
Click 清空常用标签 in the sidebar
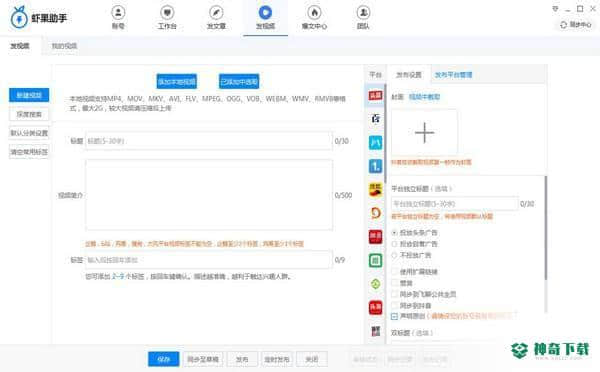click(29, 152)
